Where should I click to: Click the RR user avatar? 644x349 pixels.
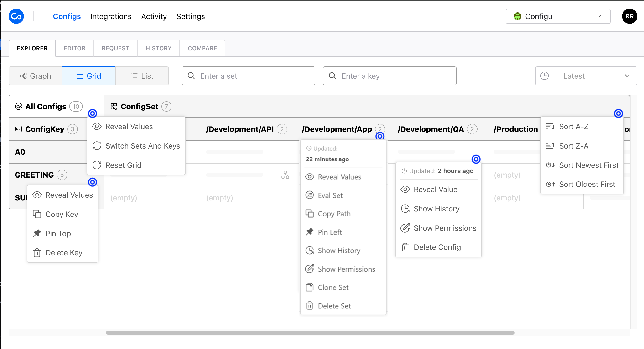point(629,16)
